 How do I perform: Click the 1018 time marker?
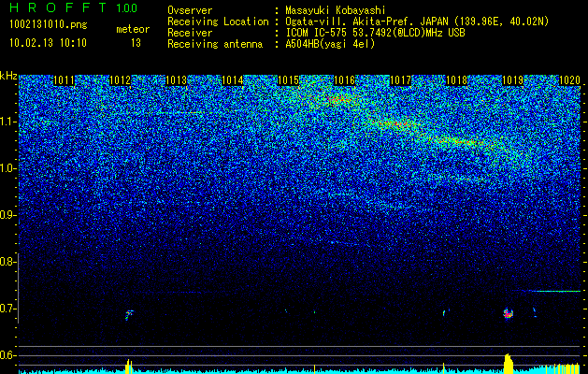(457, 80)
